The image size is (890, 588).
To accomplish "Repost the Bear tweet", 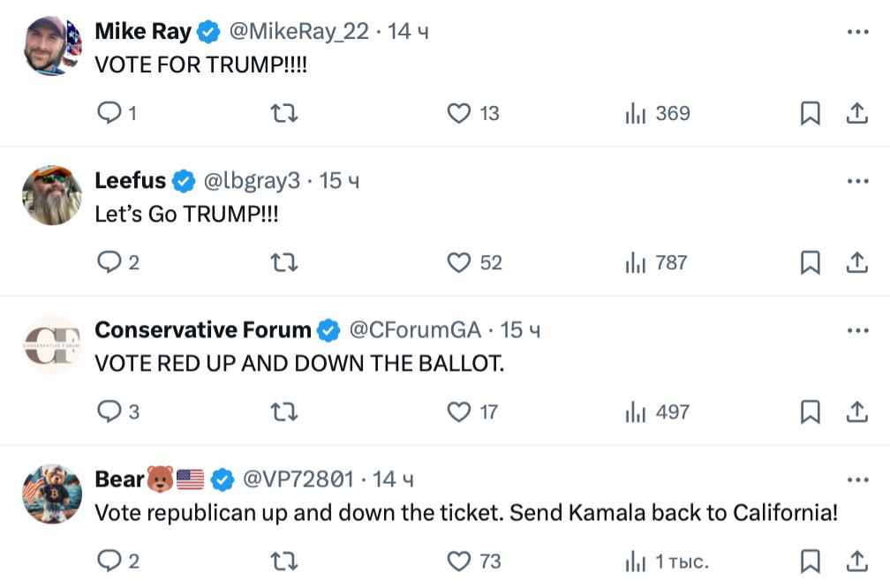I will (x=283, y=561).
